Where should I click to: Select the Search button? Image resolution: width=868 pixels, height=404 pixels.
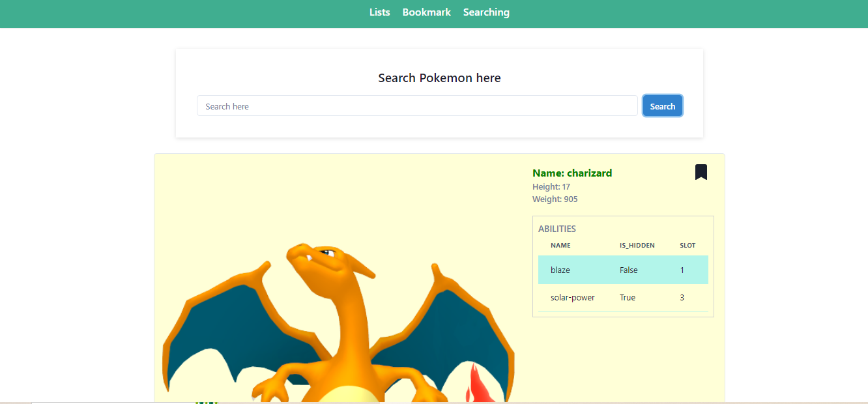[662, 105]
